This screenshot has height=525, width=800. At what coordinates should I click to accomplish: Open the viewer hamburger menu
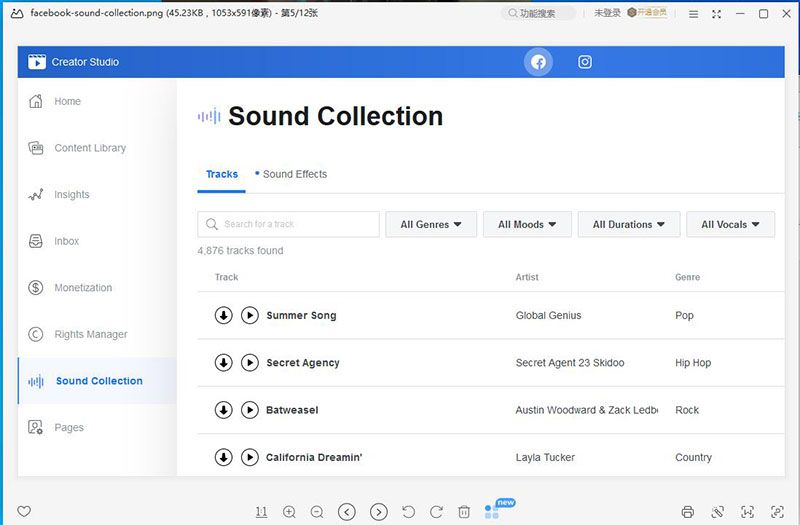[x=693, y=14]
